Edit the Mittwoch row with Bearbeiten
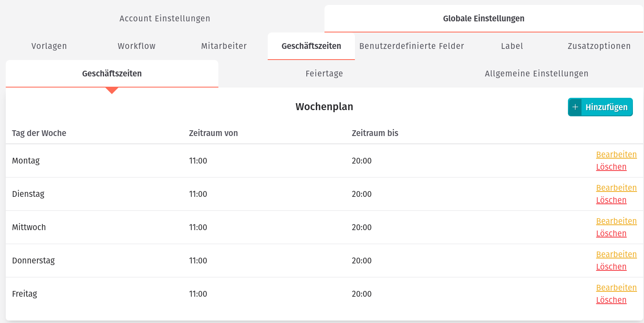This screenshot has width=644, height=323. click(x=616, y=221)
